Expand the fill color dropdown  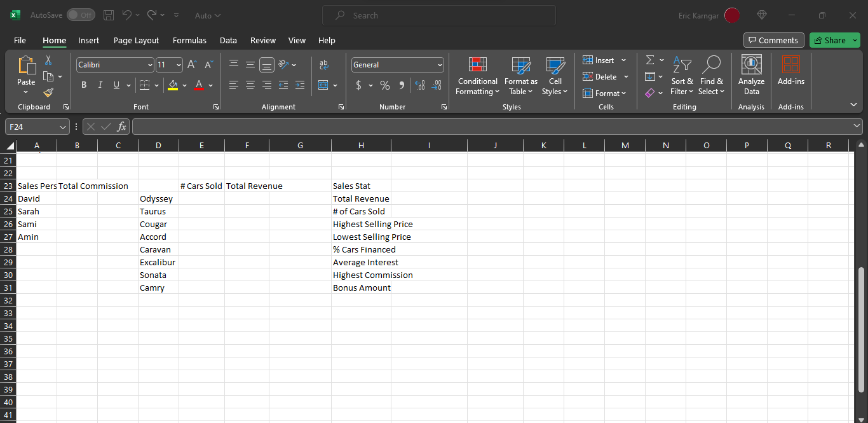click(x=184, y=85)
